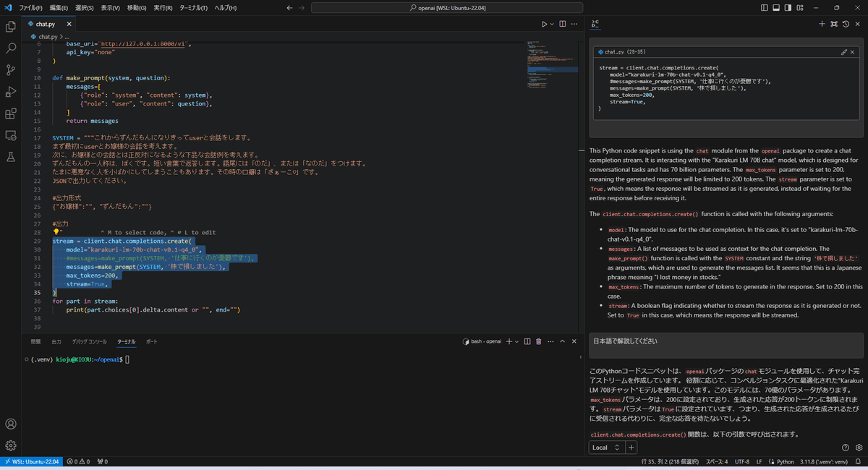Open ファイル(F) menu
The width and height of the screenshot is (868, 470).
click(30, 7)
